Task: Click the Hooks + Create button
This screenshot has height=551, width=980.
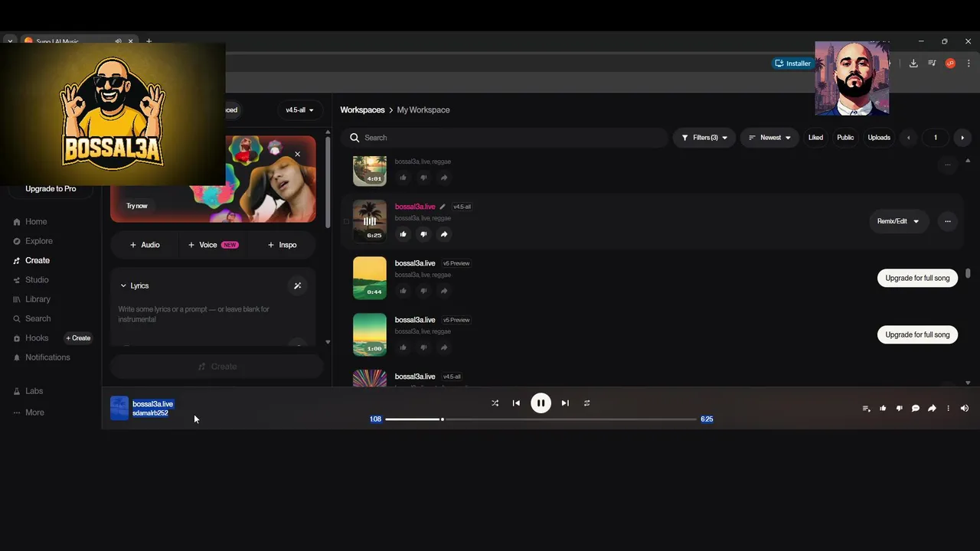Action: (78, 338)
